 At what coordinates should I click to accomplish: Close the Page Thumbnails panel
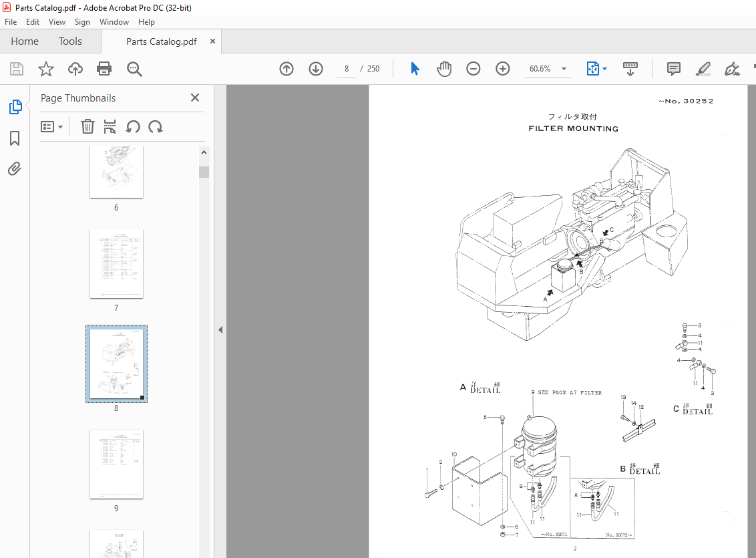195,98
